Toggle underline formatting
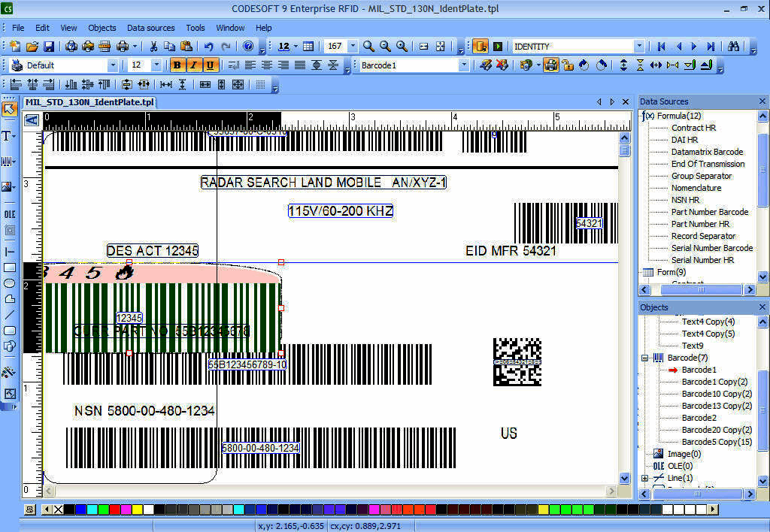The height and width of the screenshot is (532, 770). [210, 65]
